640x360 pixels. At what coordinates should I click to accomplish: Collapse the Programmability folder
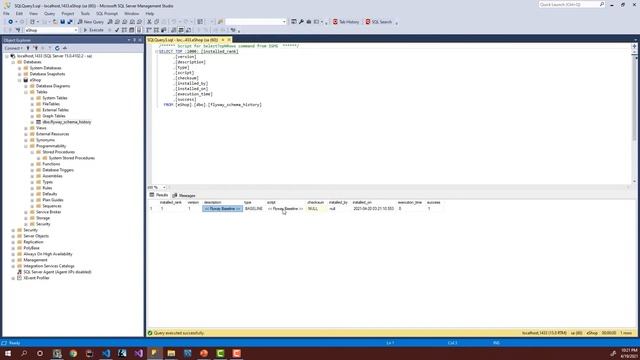click(26, 146)
